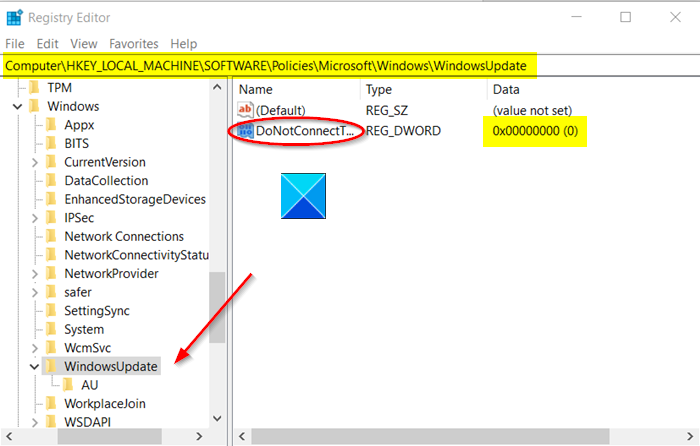Expand the safer key
The width and height of the screenshot is (700, 446).
pyautogui.click(x=35, y=292)
